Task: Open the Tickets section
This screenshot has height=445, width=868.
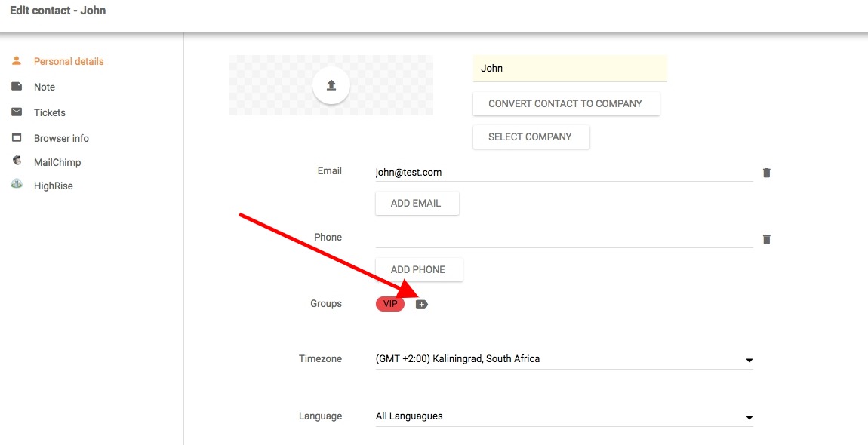Action: coord(50,112)
